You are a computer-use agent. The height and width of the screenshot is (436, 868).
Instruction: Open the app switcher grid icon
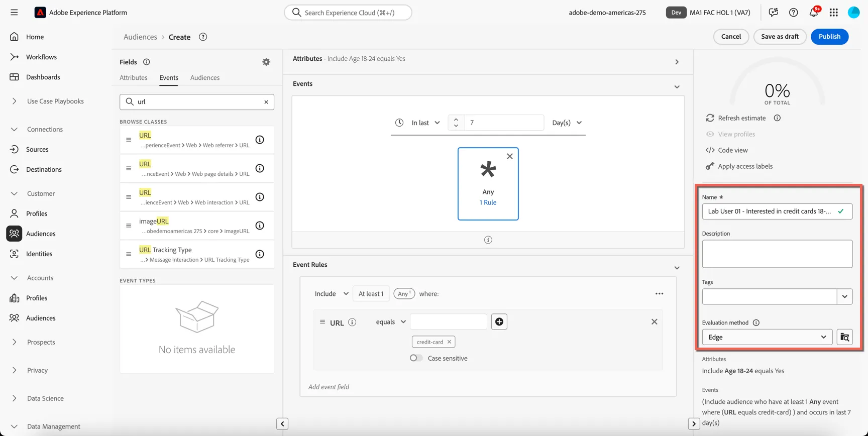[x=834, y=13]
